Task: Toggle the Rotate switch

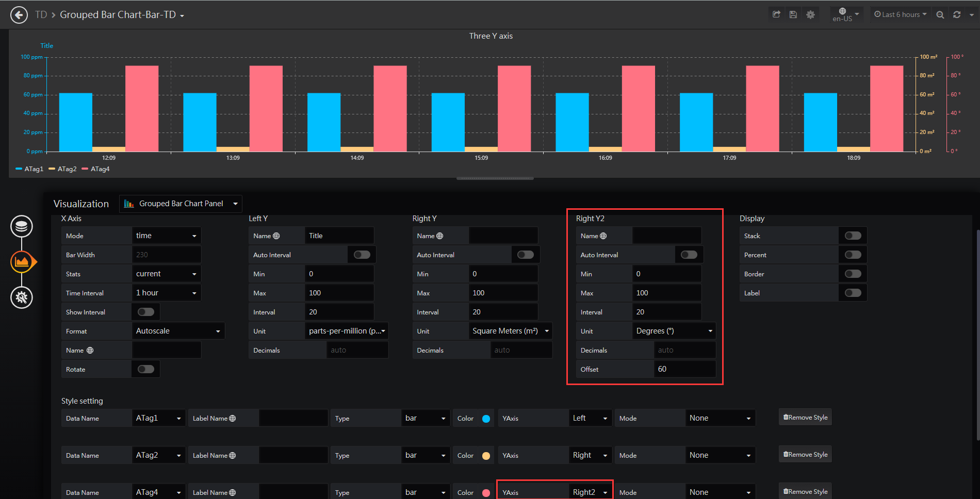Action: pos(146,369)
